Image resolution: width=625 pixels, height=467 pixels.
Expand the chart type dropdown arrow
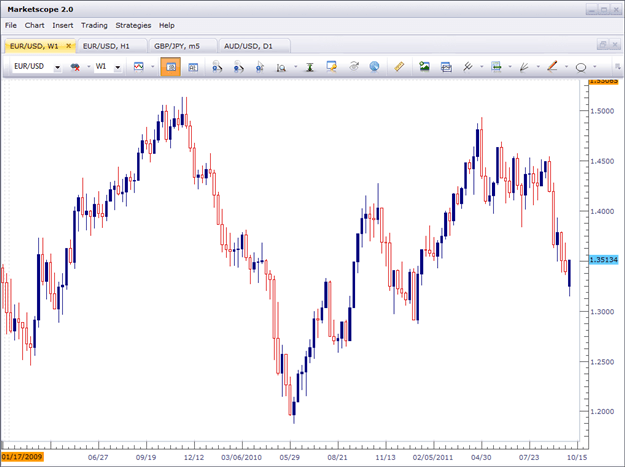(x=153, y=67)
